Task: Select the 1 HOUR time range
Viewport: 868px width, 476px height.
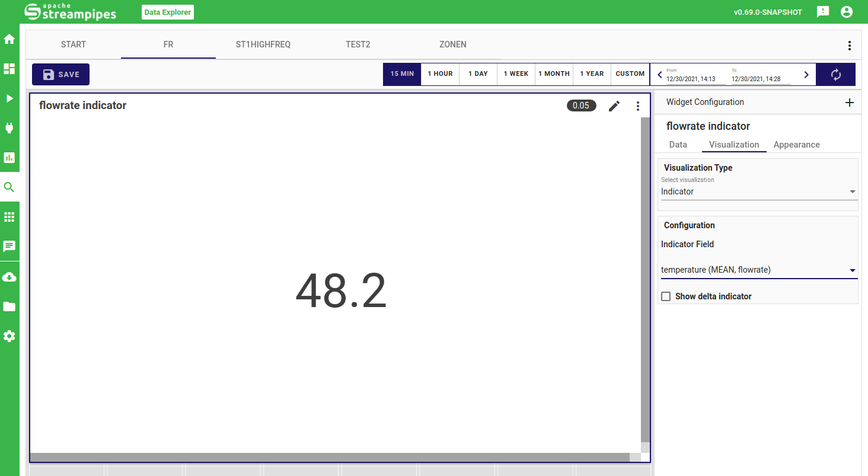Action: (x=440, y=74)
